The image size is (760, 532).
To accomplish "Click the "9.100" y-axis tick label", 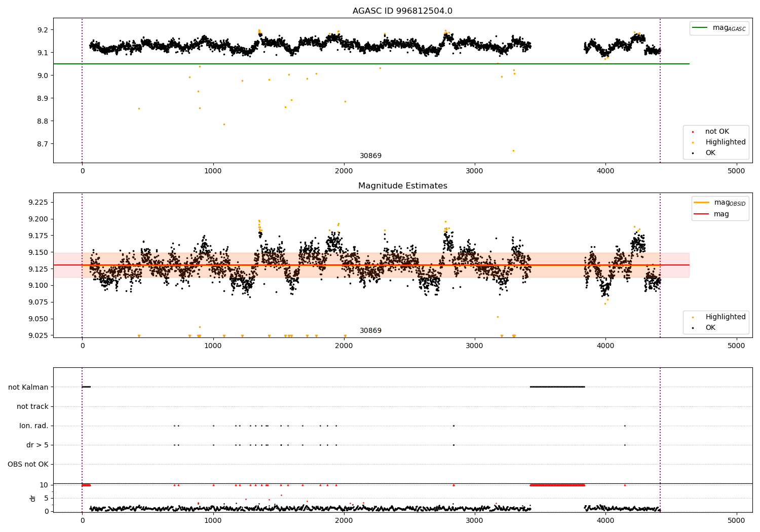I will pyautogui.click(x=39, y=286).
